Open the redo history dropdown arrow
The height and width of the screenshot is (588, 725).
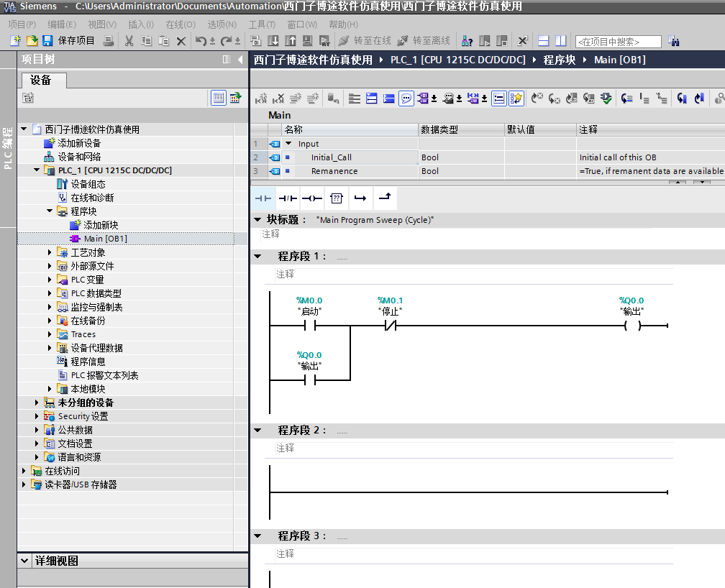point(237,41)
